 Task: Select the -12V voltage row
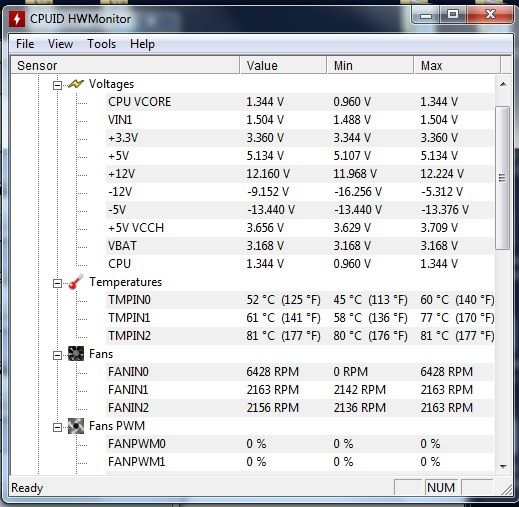pos(300,192)
